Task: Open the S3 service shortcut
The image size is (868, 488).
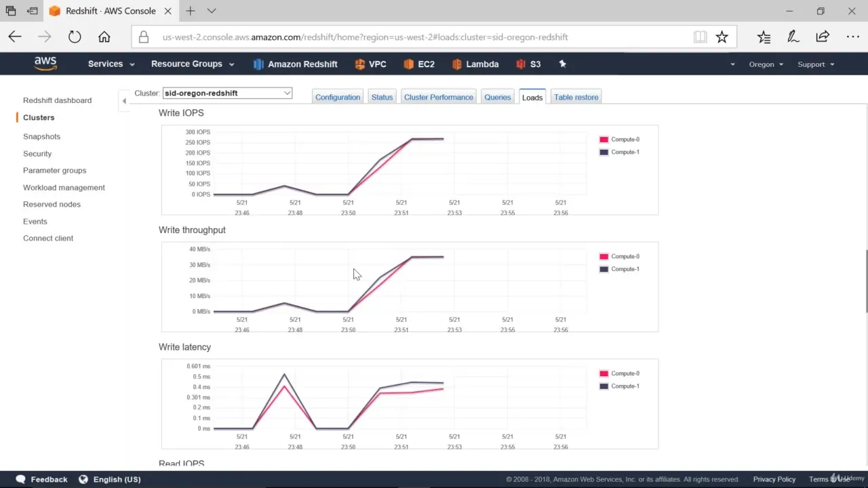Action: click(x=528, y=64)
